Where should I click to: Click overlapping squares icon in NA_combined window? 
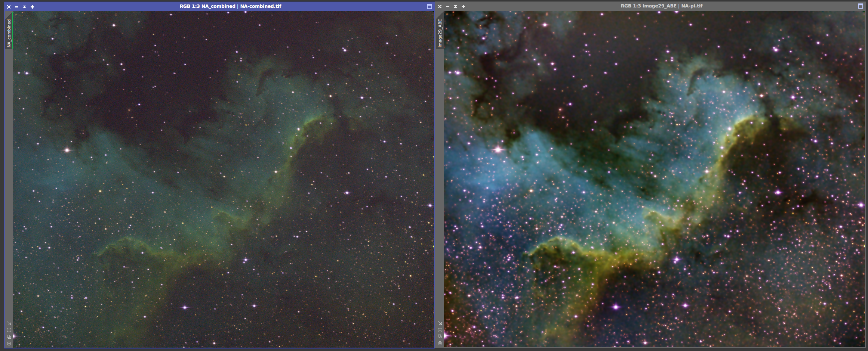pyautogui.click(x=9, y=337)
